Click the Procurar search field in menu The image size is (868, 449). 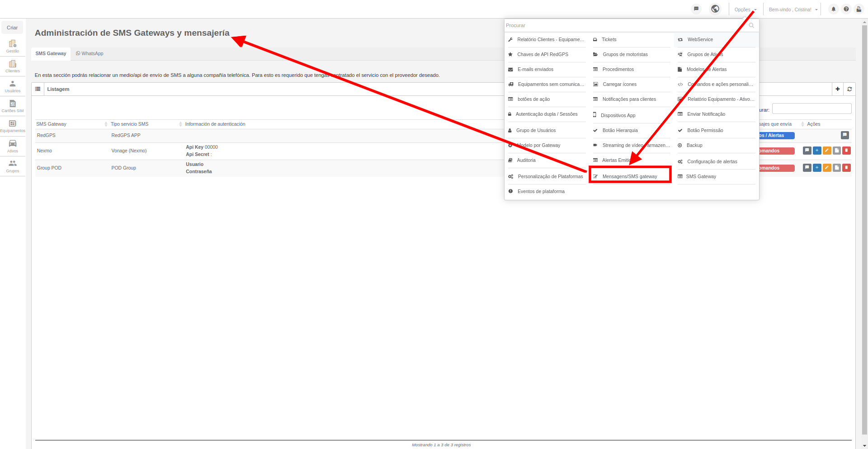coord(627,25)
